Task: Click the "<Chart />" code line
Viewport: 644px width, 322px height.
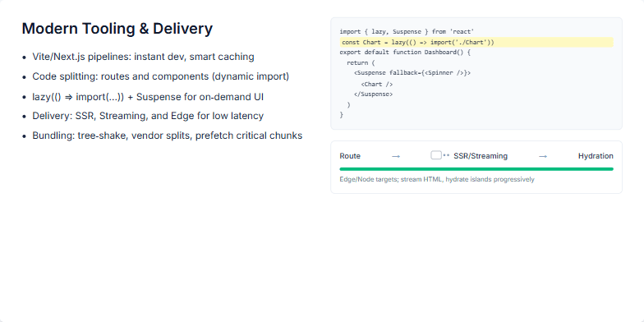Action: (376, 84)
